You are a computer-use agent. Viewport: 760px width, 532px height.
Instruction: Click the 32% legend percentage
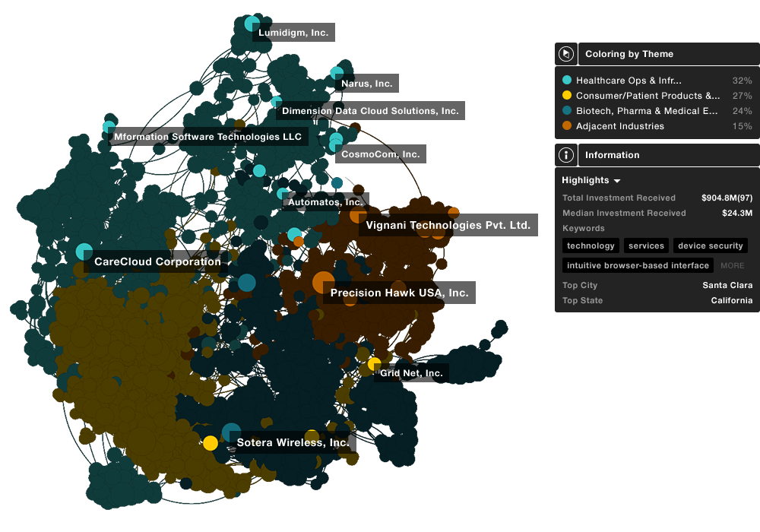(x=742, y=81)
